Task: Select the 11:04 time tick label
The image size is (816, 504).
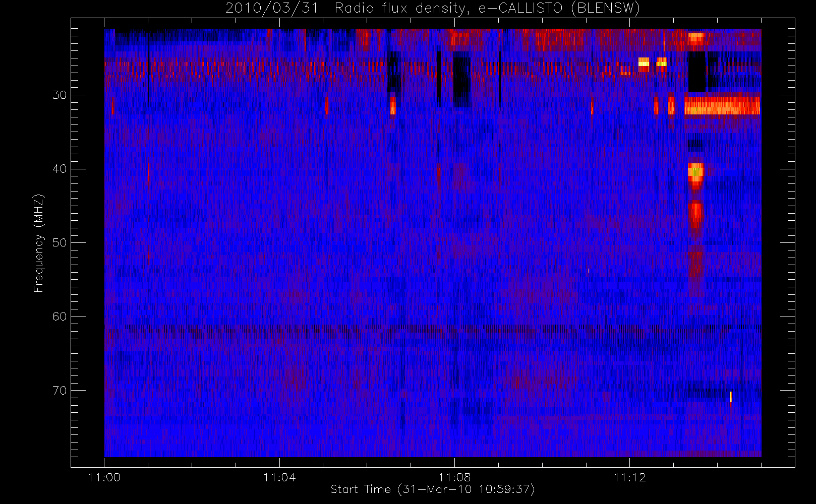Action: tap(279, 477)
